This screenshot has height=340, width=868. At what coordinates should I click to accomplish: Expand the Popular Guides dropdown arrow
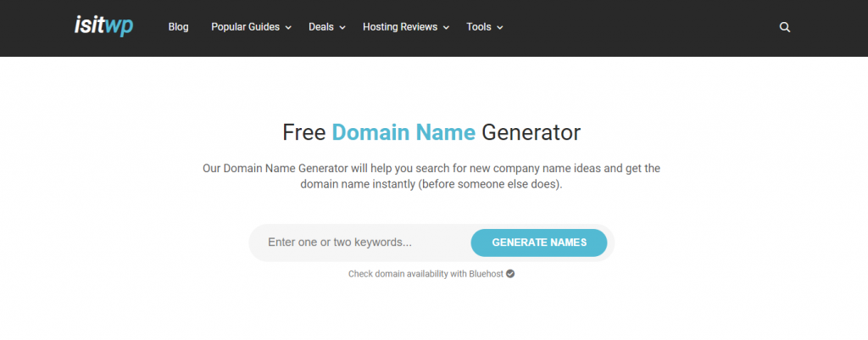pos(288,28)
